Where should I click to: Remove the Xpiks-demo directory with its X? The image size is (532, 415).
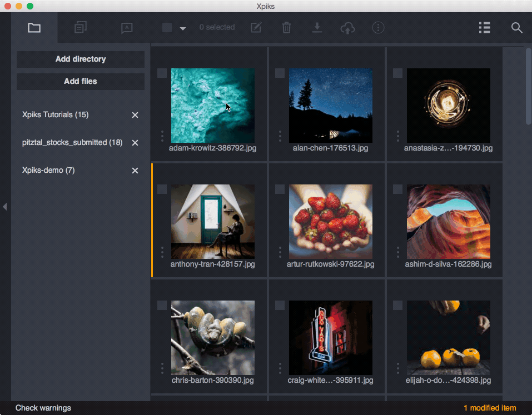pos(135,170)
